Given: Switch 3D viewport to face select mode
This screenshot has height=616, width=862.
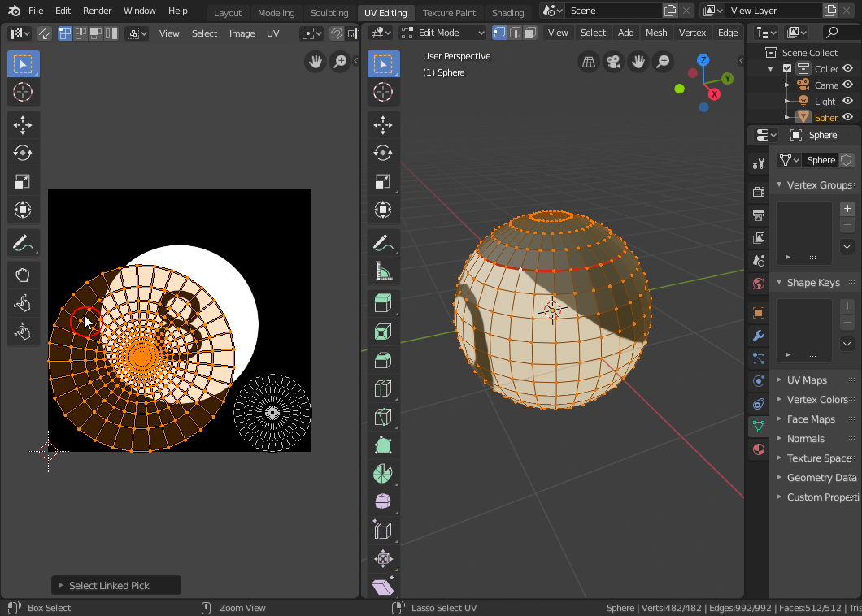Looking at the screenshot, I should 530,33.
